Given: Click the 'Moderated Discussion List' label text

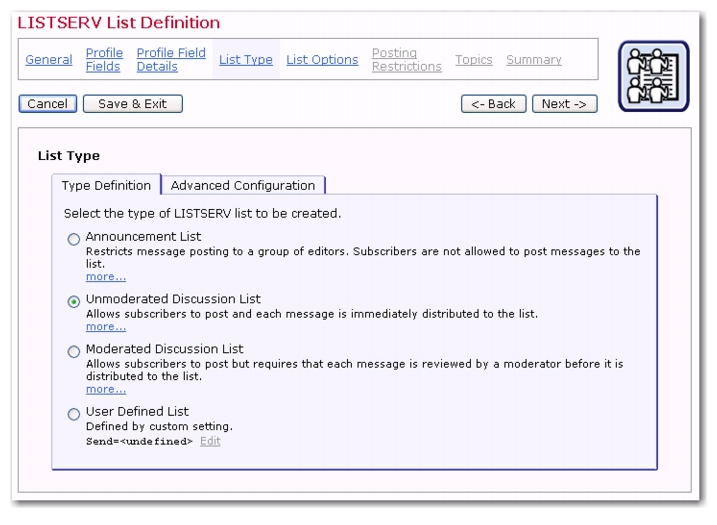Looking at the screenshot, I should pyautogui.click(x=164, y=348).
